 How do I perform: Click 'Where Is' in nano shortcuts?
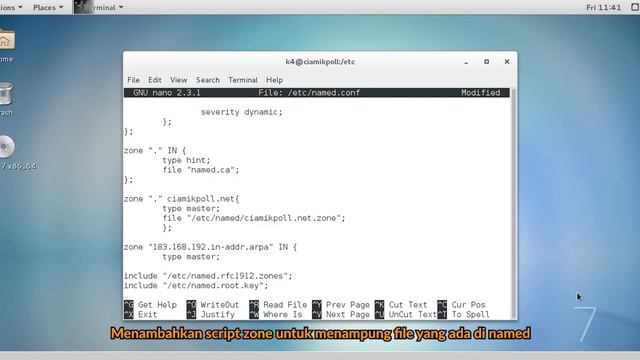coord(282,315)
